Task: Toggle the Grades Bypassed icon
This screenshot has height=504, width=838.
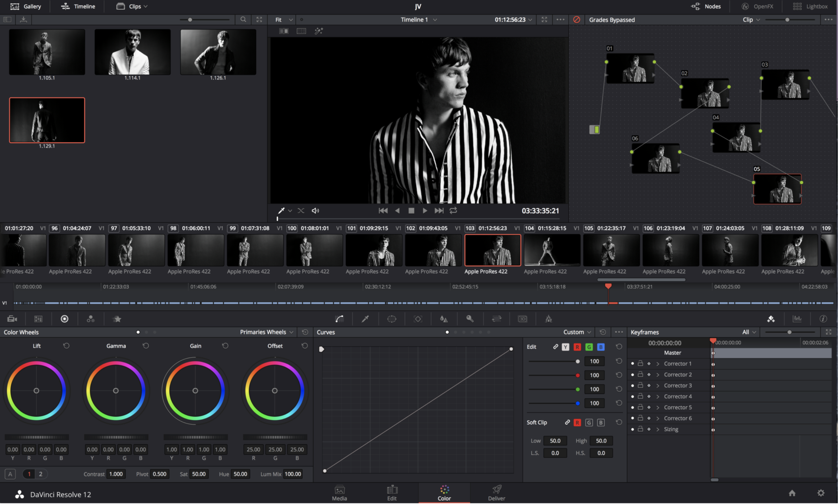Action: [x=577, y=20]
